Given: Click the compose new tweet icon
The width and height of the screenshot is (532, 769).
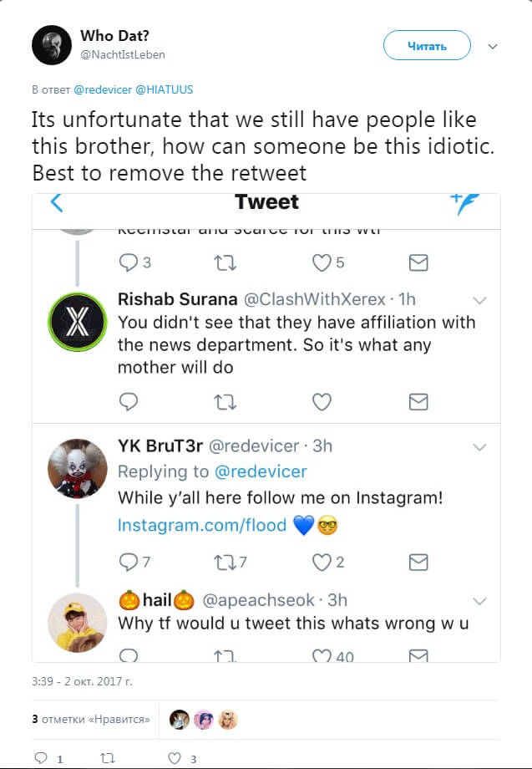Looking at the screenshot, I should 463,201.
